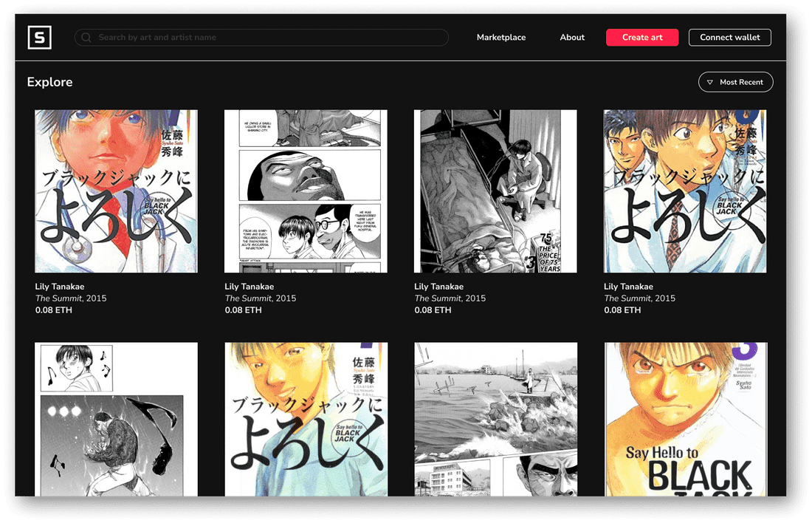This screenshot has height=523, width=812.
Task: Open the Say Hello to Black Jack cover
Action: pos(684,419)
